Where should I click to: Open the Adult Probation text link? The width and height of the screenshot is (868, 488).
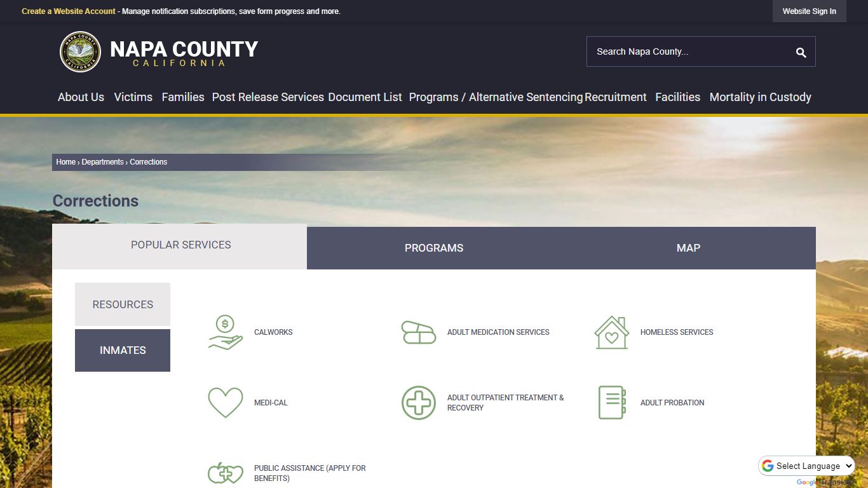click(672, 403)
